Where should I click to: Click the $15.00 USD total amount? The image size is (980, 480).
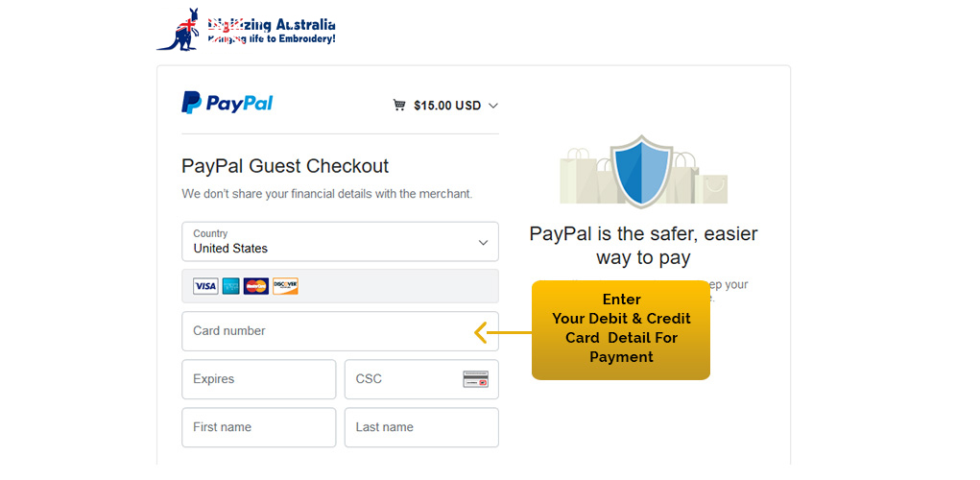coord(446,106)
